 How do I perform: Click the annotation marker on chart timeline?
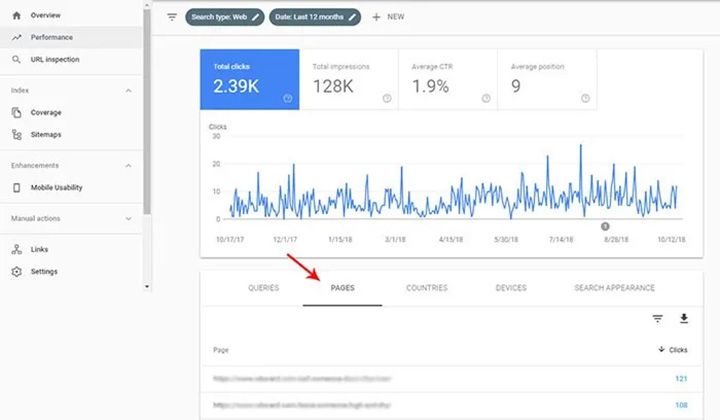click(x=605, y=226)
